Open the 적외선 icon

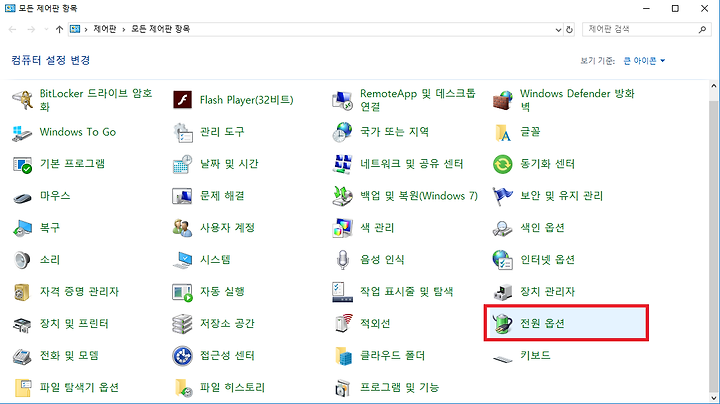coord(342,324)
